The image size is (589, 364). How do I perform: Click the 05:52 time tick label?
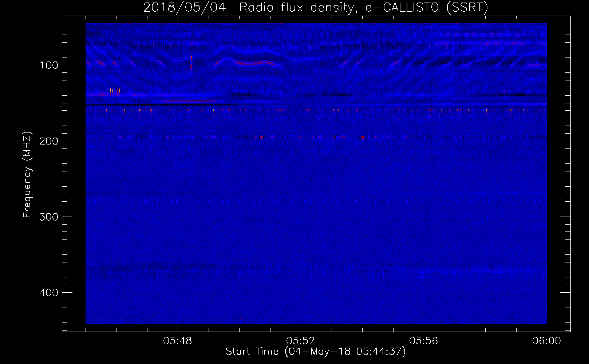point(301,341)
